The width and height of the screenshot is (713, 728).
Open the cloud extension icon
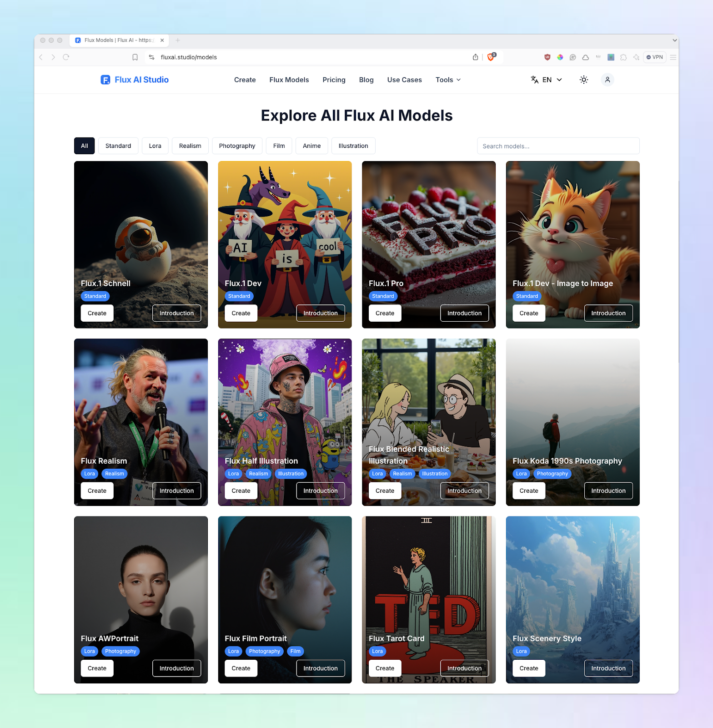[x=586, y=57]
